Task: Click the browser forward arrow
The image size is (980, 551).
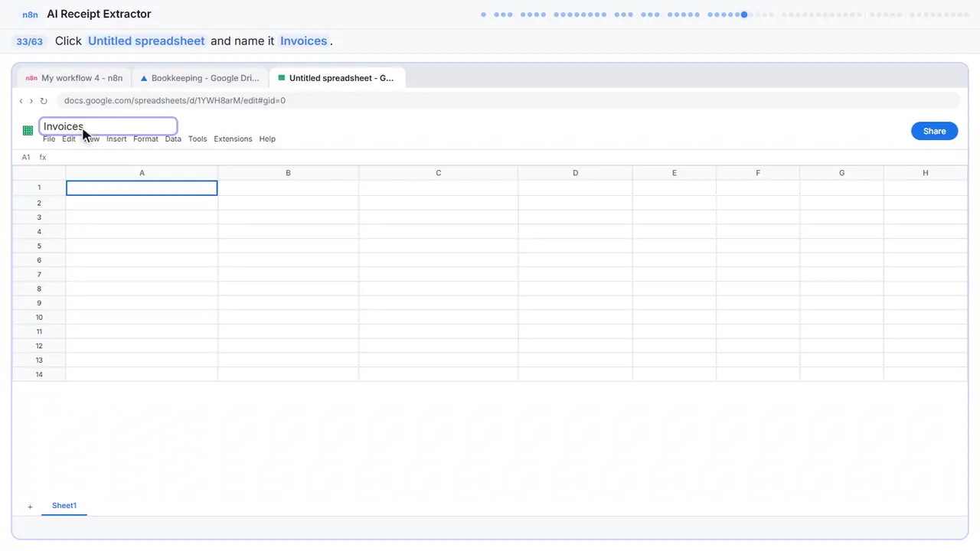Action: 31,101
